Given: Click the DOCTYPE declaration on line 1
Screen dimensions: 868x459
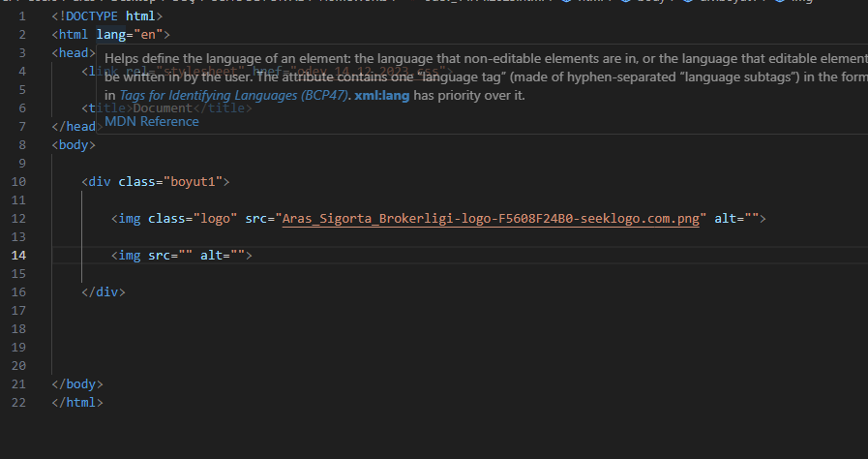Looking at the screenshot, I should click(106, 16).
